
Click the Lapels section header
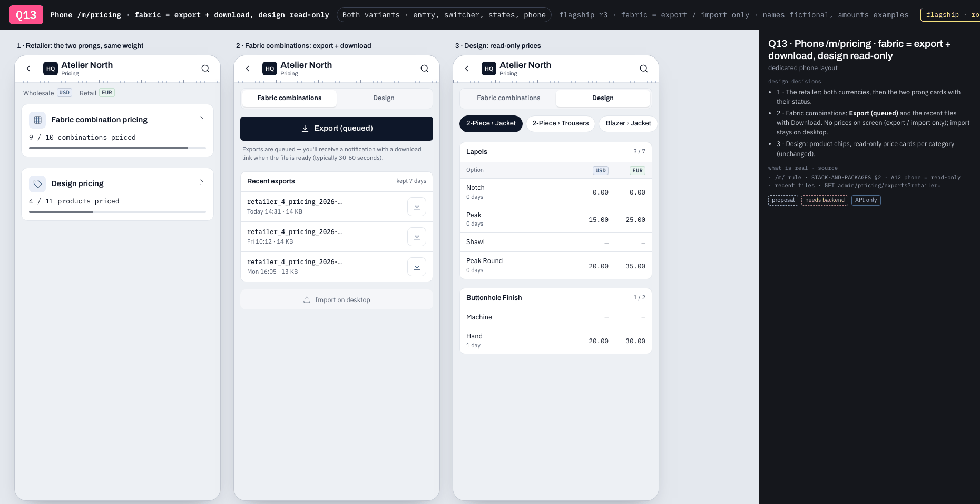click(x=556, y=152)
